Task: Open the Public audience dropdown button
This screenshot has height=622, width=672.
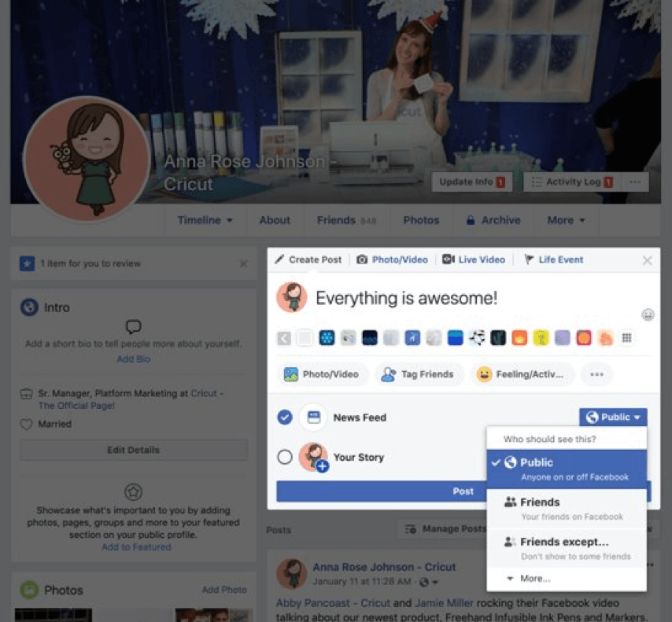Action: (613, 417)
